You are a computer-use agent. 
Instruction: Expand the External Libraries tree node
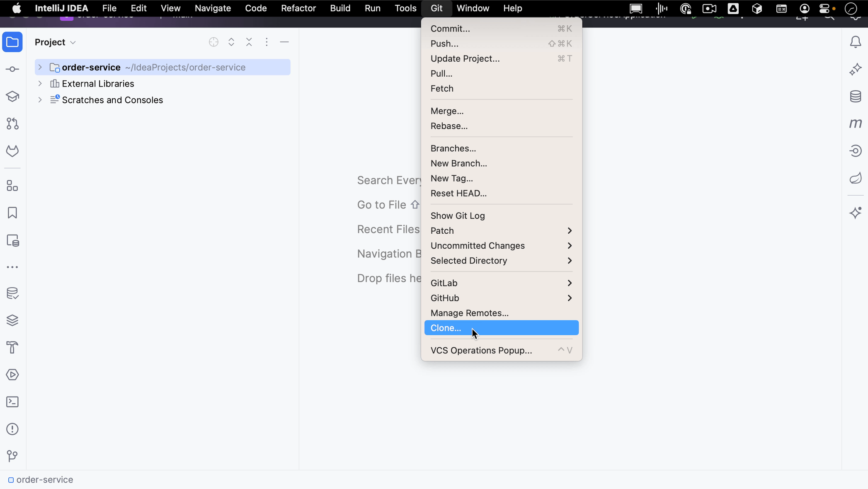coord(39,83)
